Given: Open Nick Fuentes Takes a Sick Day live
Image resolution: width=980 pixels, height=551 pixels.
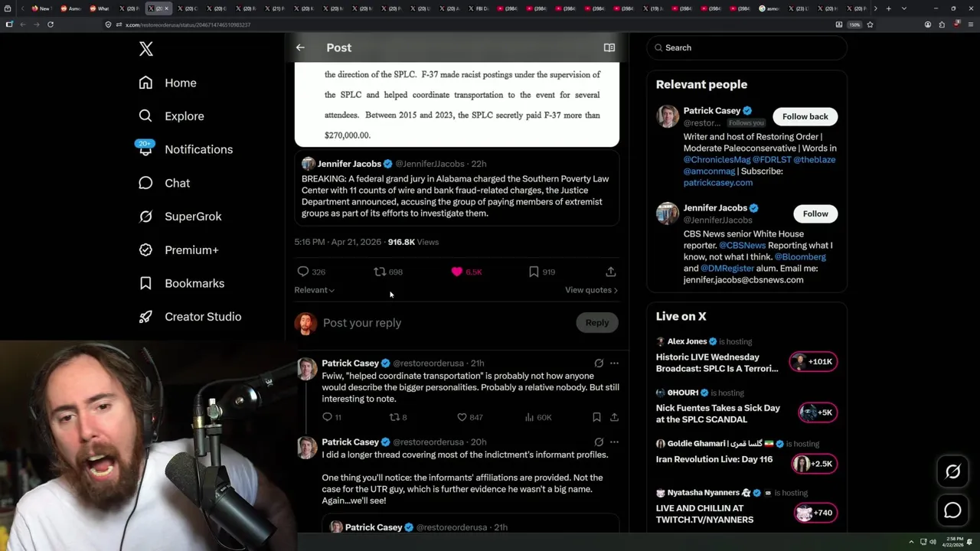Looking at the screenshot, I should click(718, 414).
